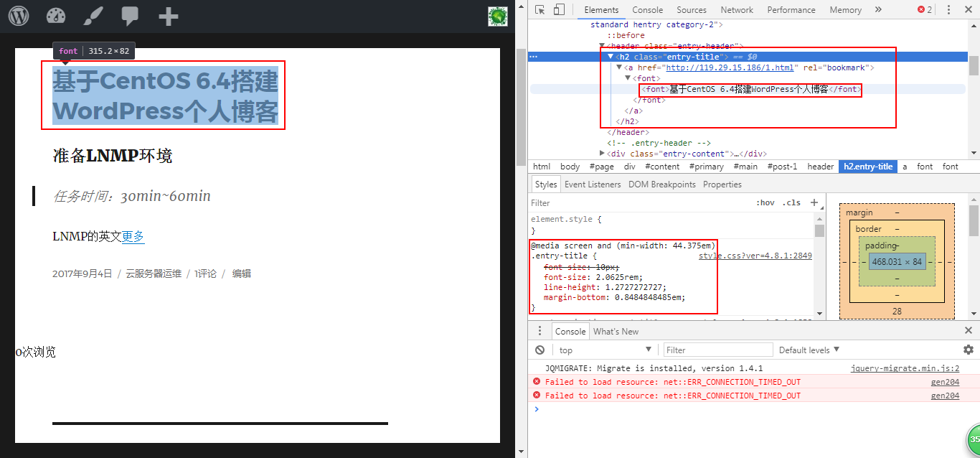Click the '编辑' edit link
This screenshot has width=980, height=458.
point(241,274)
